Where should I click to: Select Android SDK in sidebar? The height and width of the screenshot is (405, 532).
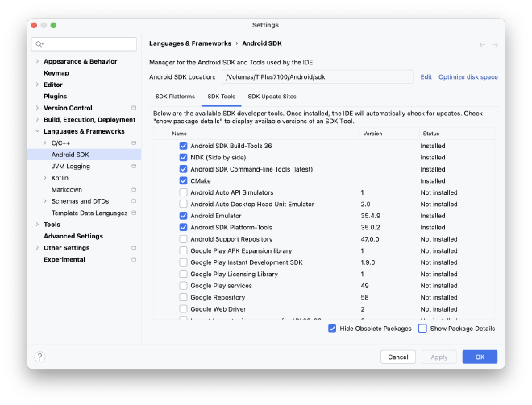tap(84, 155)
